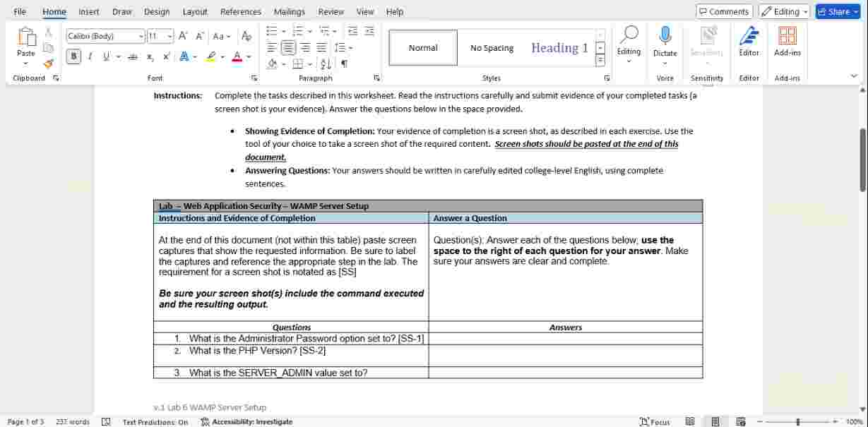Launch the Editor pane
This screenshot has height=427, width=868.
pyautogui.click(x=749, y=47)
